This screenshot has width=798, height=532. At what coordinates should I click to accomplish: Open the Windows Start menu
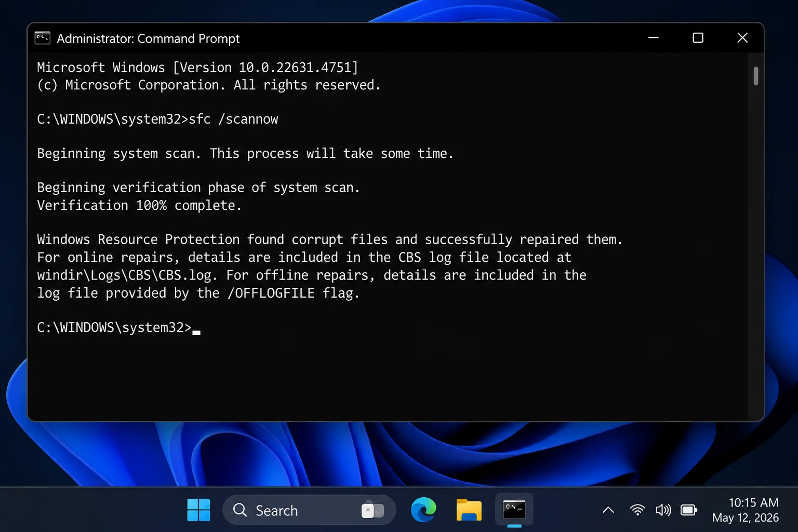tap(198, 510)
